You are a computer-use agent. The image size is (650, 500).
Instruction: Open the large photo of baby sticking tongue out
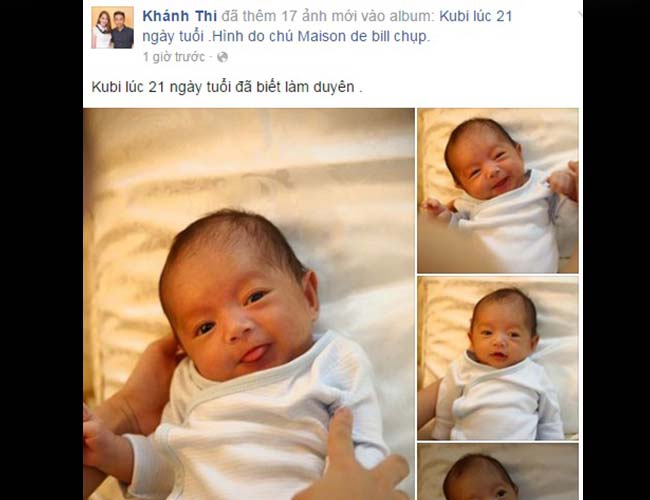pos(249,304)
